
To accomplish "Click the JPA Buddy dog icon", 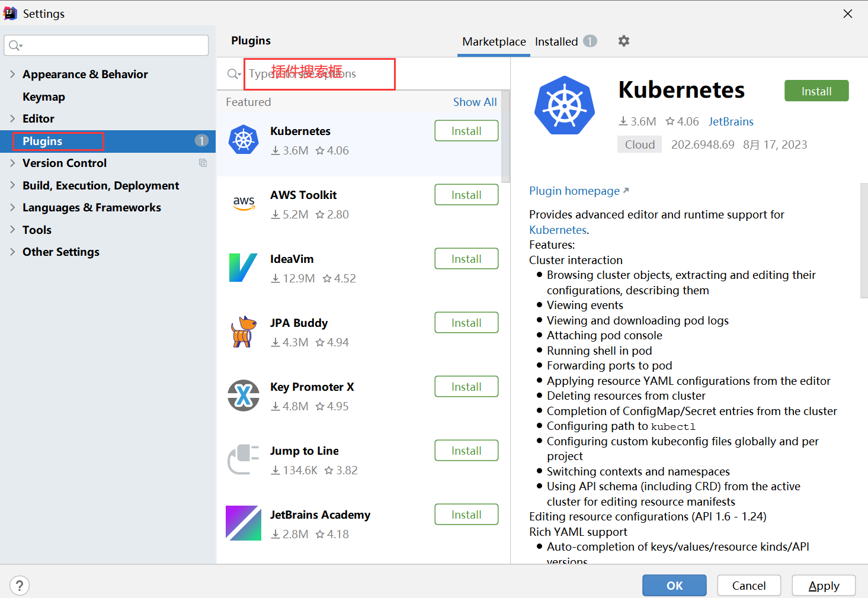I will pyautogui.click(x=244, y=332).
